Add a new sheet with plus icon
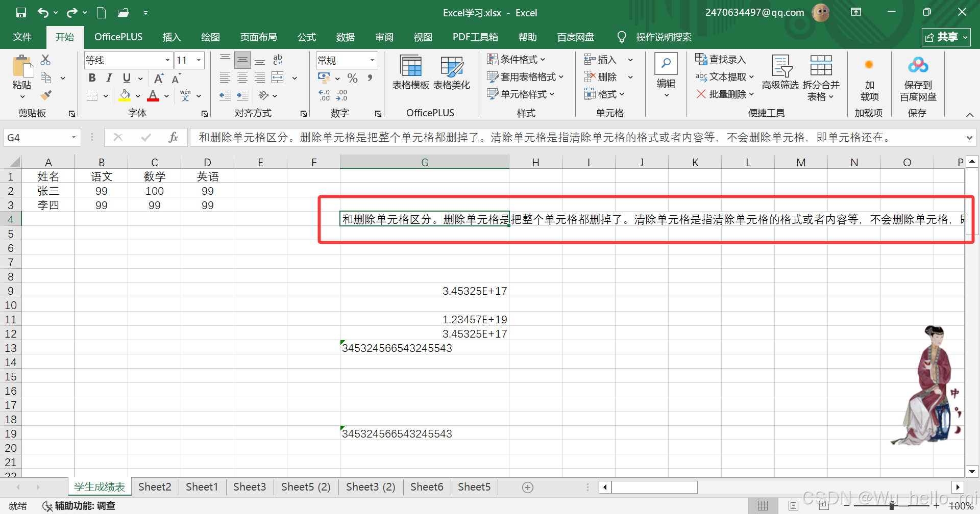This screenshot has width=980, height=514. (528, 487)
